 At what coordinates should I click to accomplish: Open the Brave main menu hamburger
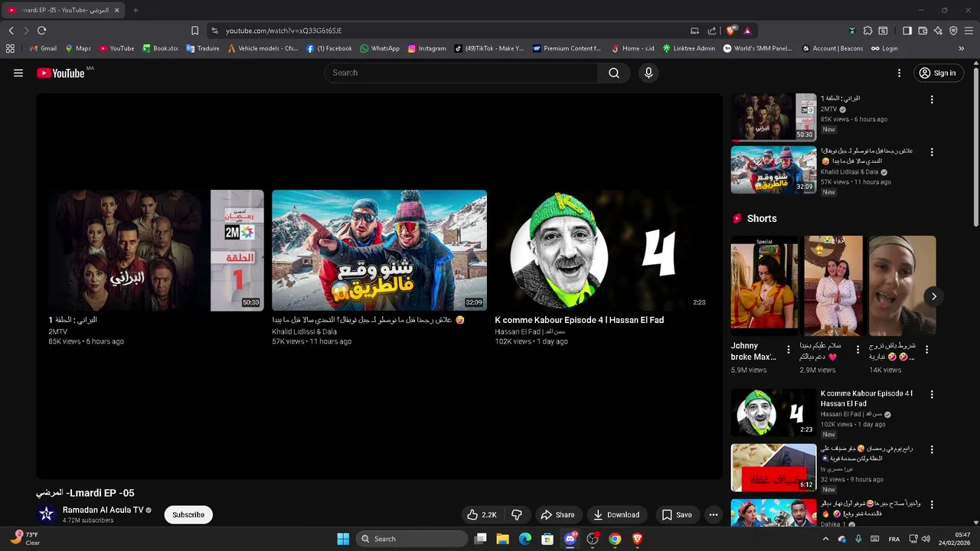[x=969, y=31]
